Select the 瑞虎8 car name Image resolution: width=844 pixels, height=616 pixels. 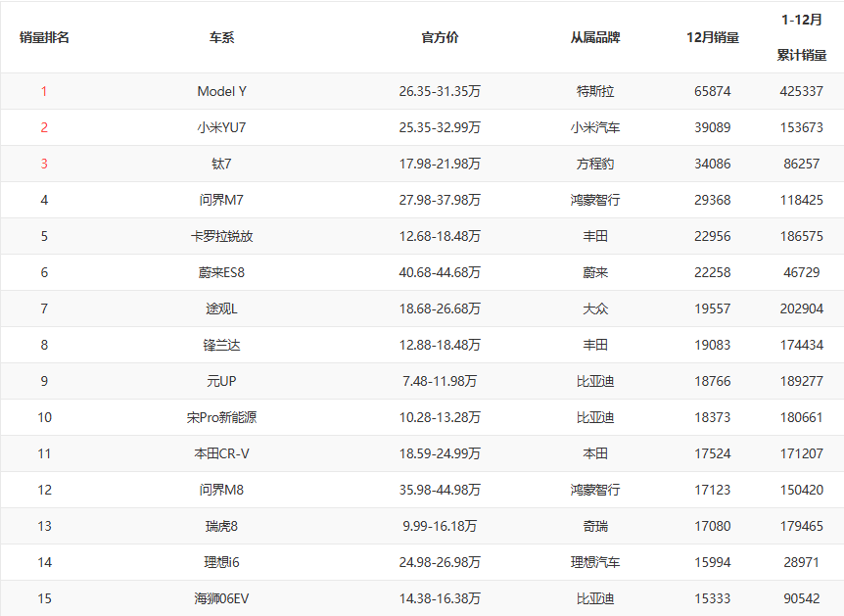(221, 526)
